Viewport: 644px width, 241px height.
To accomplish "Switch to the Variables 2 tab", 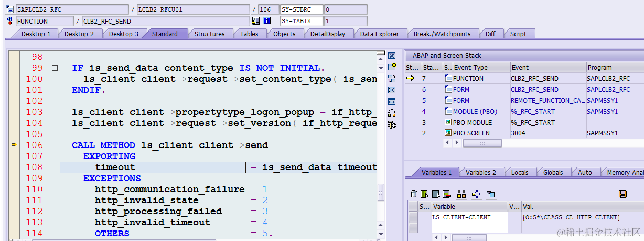I will (x=481, y=172).
